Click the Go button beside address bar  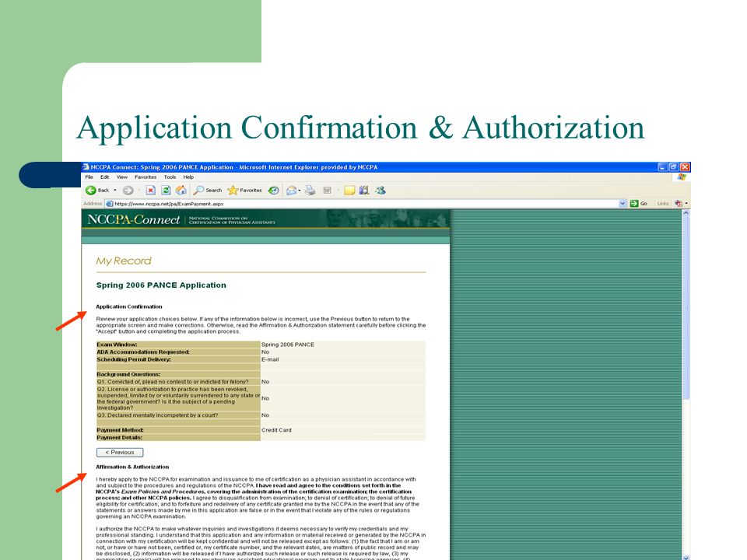[639, 204]
